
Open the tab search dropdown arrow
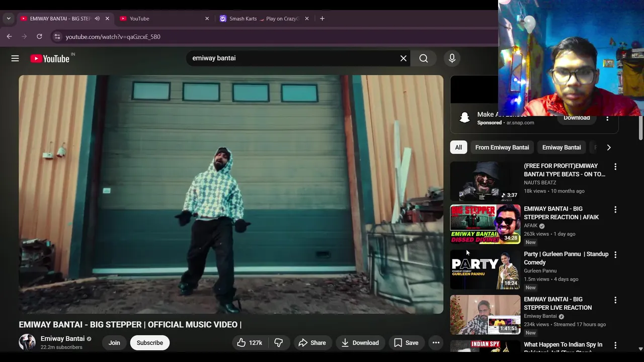tap(9, 19)
